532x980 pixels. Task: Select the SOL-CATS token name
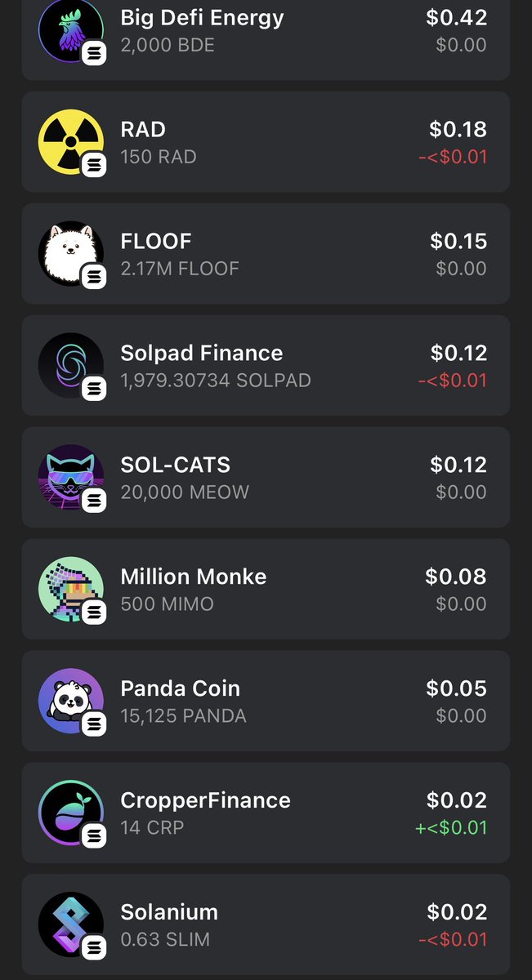(x=176, y=465)
